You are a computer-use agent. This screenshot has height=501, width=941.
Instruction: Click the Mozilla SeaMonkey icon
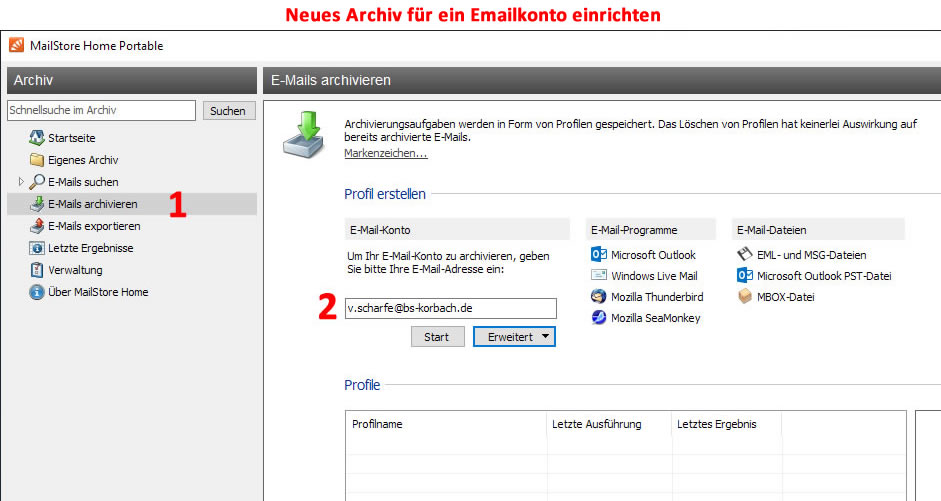click(x=598, y=317)
